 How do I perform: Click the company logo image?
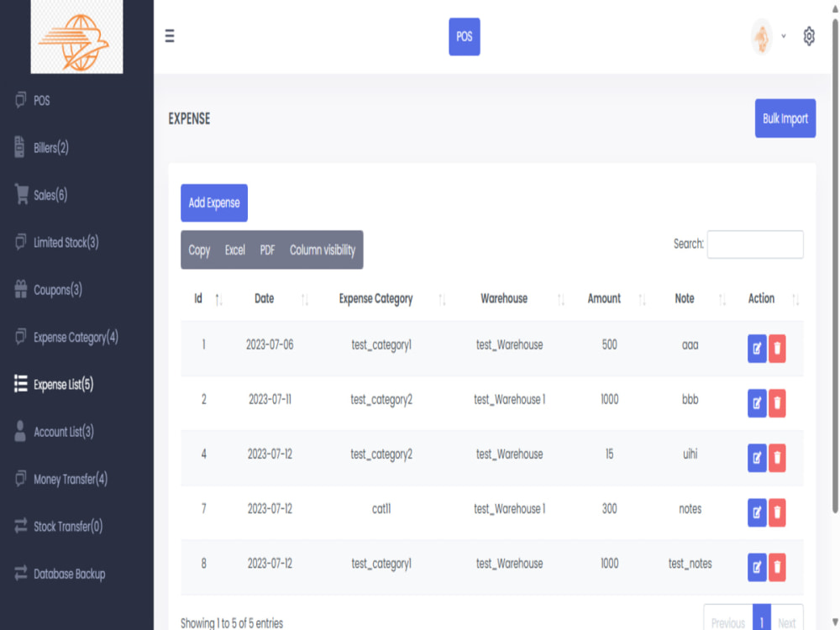(x=76, y=36)
